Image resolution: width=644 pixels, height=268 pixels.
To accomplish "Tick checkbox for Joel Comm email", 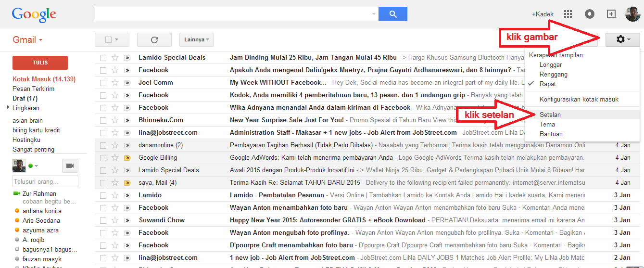I will click(103, 83).
